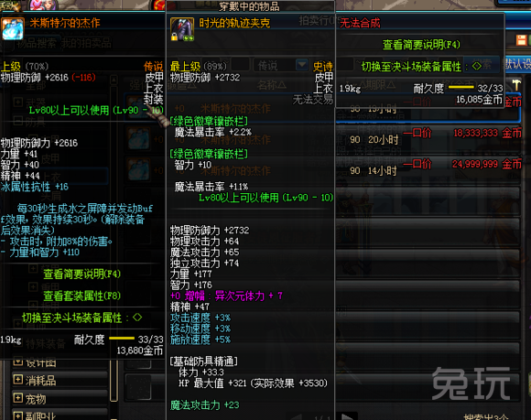531x420 pixels.
Task: Toggle duel arena stats diamond in left tooltip
Action: point(137,318)
